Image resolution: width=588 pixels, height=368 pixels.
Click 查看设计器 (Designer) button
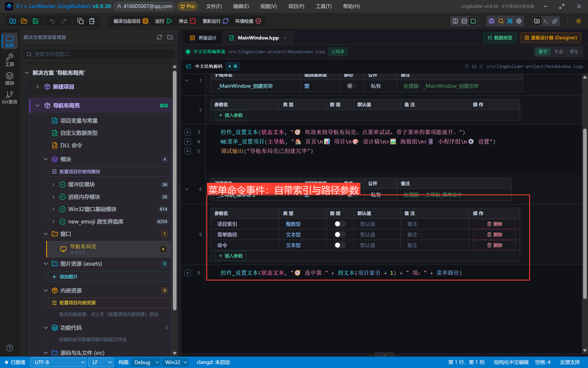coord(551,38)
